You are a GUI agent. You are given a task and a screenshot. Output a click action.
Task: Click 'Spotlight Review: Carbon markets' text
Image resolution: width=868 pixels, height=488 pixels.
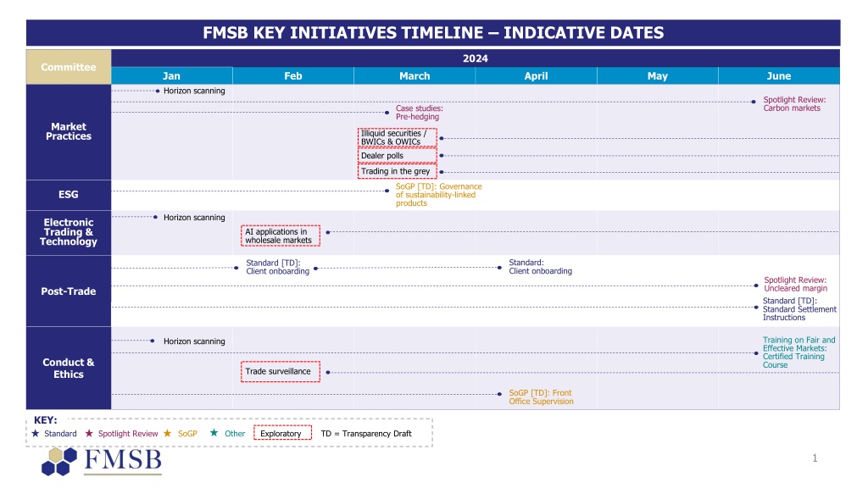point(794,103)
